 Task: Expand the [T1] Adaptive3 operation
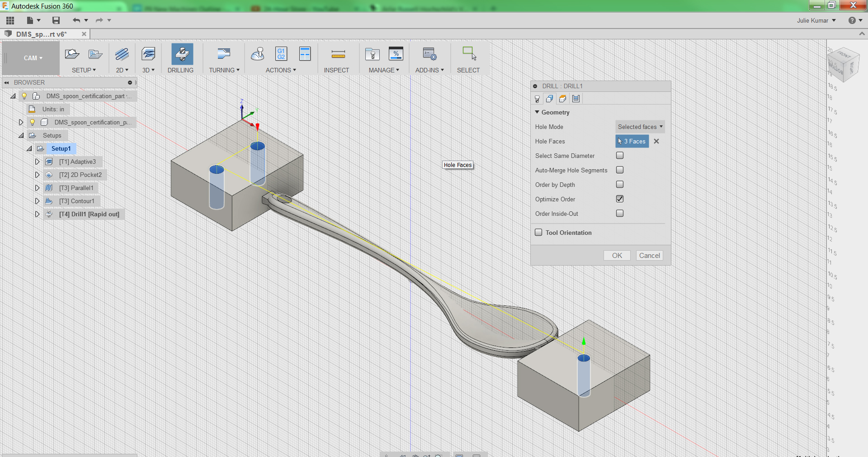coord(38,162)
